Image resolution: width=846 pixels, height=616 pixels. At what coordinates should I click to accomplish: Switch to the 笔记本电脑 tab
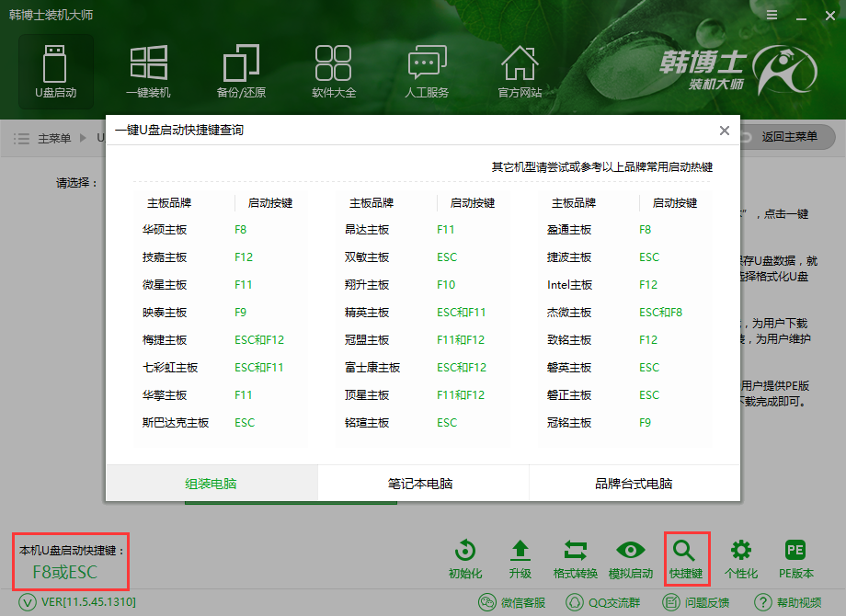pyautogui.click(x=422, y=482)
